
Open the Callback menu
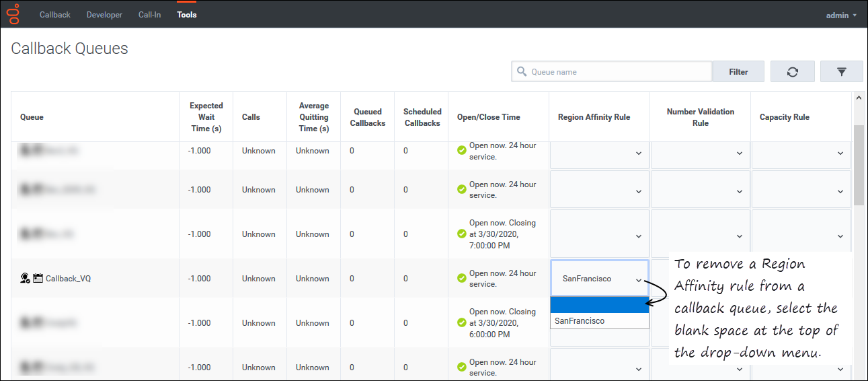55,15
